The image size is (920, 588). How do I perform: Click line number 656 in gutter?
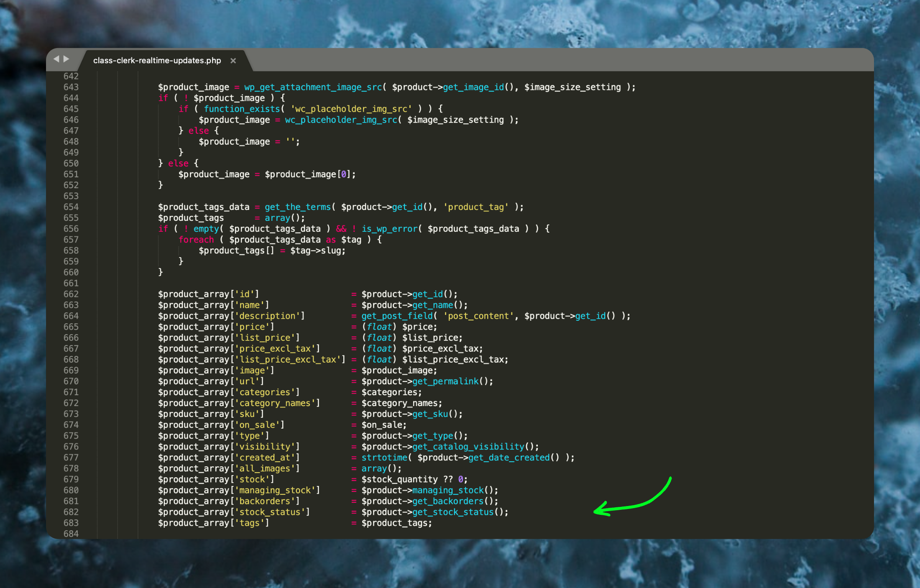(71, 229)
